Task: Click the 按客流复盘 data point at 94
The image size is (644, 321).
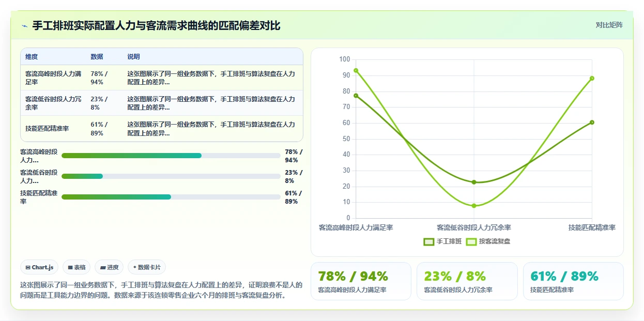Action: coord(356,70)
